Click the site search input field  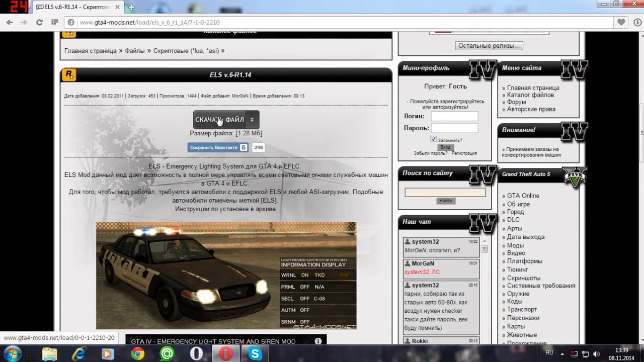pos(445,192)
